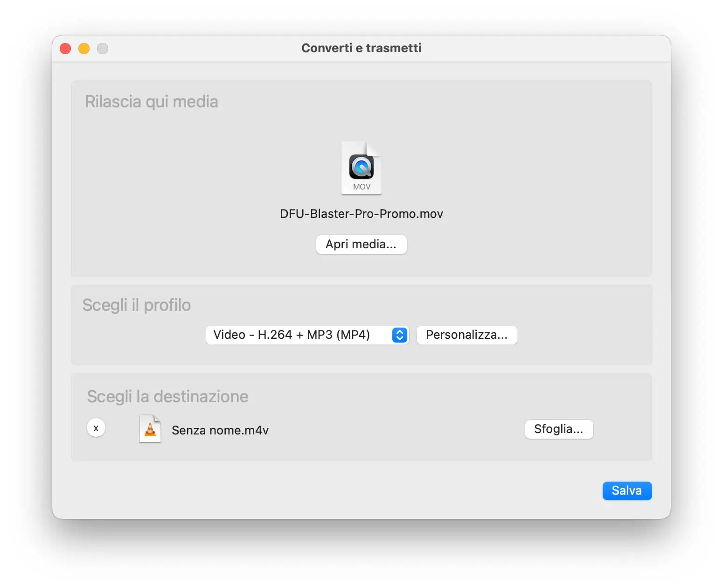Image resolution: width=723 pixels, height=588 pixels.
Task: Open the profile dropdown Video - H.264 + MP3
Action: click(x=307, y=335)
